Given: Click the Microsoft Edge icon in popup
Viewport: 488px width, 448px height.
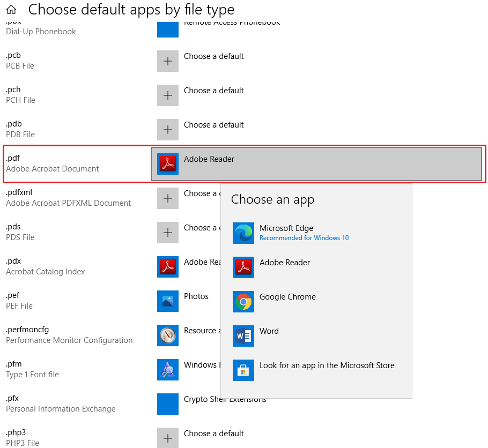Looking at the screenshot, I should click(x=243, y=233).
